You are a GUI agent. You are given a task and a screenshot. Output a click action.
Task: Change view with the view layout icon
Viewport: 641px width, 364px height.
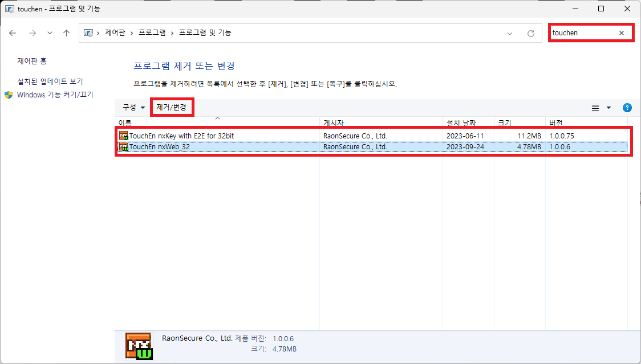tap(595, 108)
